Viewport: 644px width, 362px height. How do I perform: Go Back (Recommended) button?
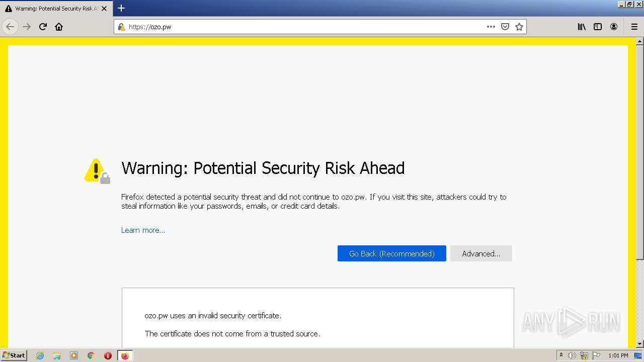click(392, 253)
